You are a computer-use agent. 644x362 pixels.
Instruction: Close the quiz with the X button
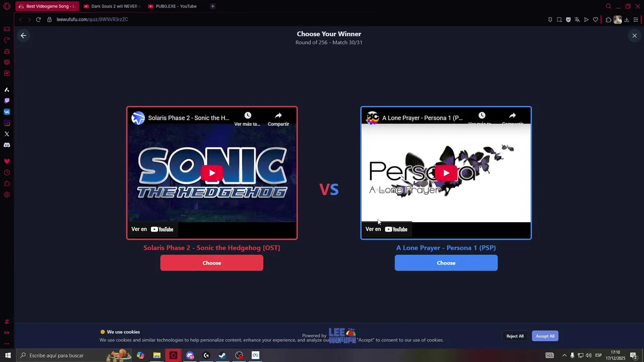pyautogui.click(x=634, y=36)
